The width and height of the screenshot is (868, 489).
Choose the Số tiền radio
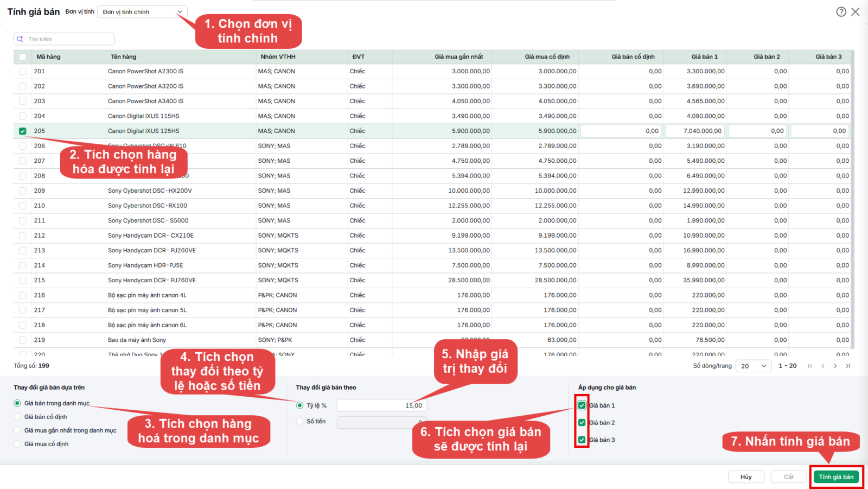point(299,421)
